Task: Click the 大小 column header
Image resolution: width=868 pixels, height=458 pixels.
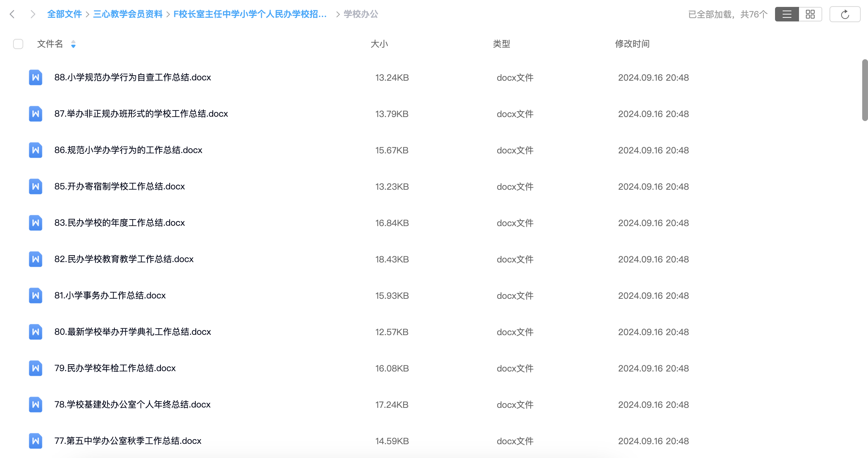Action: (379, 44)
